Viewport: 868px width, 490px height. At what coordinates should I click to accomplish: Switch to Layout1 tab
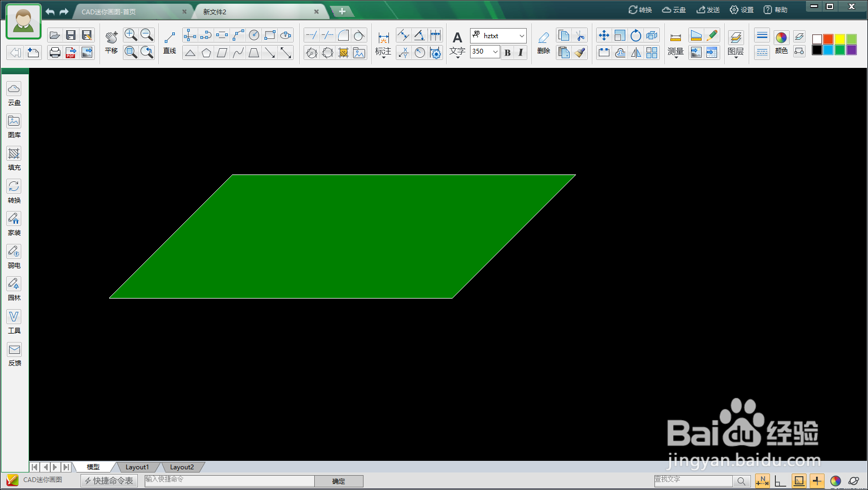click(x=137, y=467)
